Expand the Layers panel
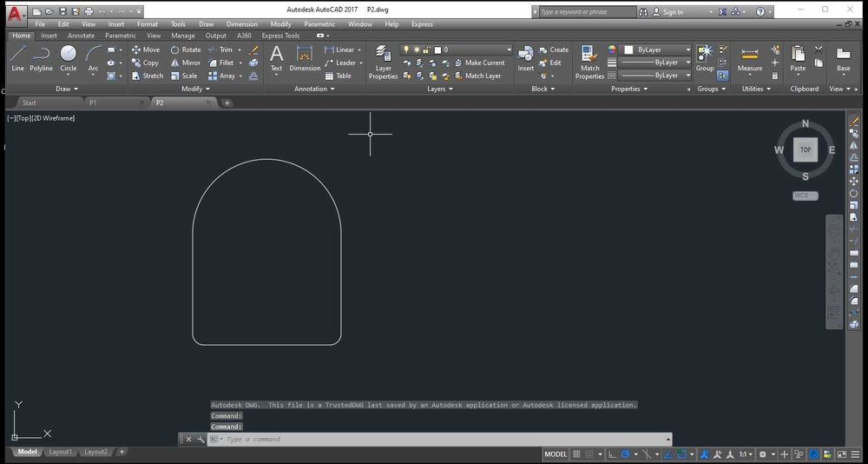Image resolution: width=868 pixels, height=464 pixels. pyautogui.click(x=440, y=89)
